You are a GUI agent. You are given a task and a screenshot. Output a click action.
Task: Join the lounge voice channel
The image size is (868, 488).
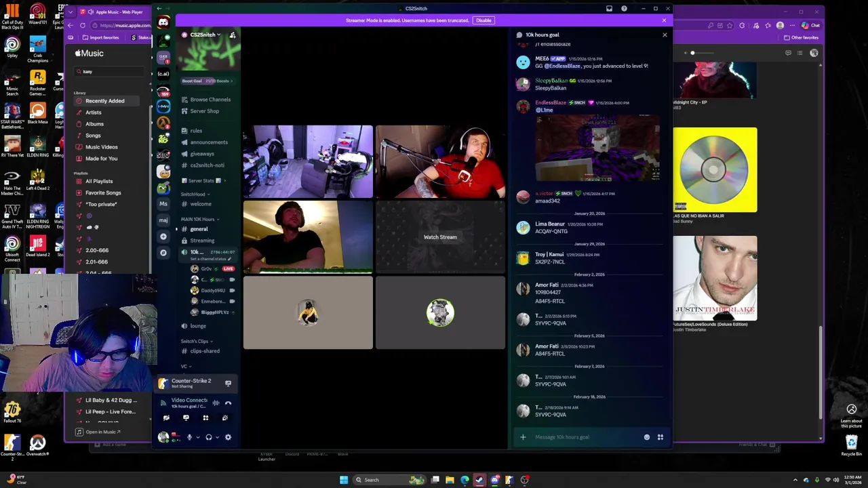[198, 326]
